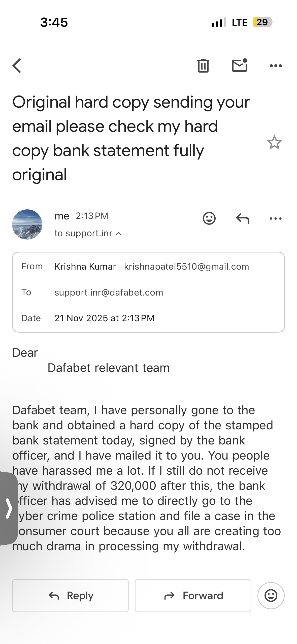This screenshot has width=297, height=644.
Task: Add emoji reaction next to sender time
Action: (209, 218)
